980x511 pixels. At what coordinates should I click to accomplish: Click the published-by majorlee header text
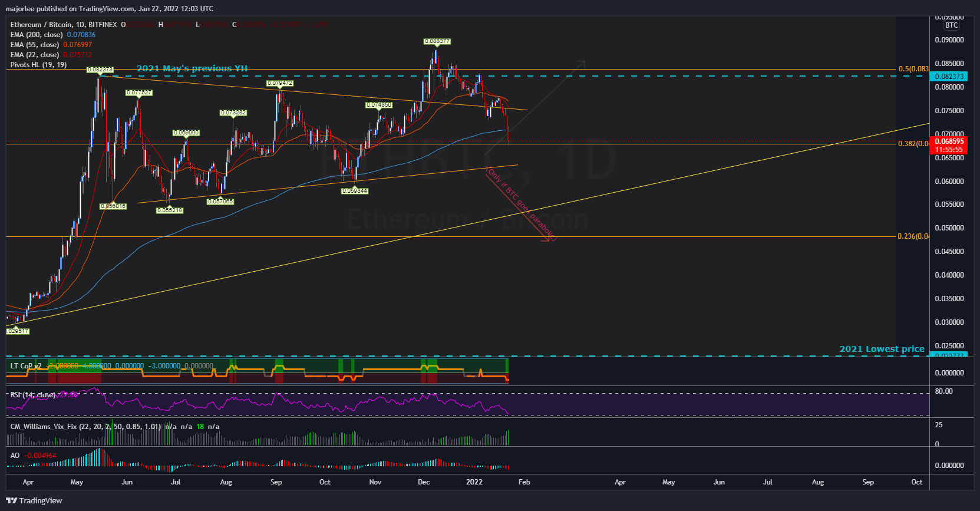point(110,9)
